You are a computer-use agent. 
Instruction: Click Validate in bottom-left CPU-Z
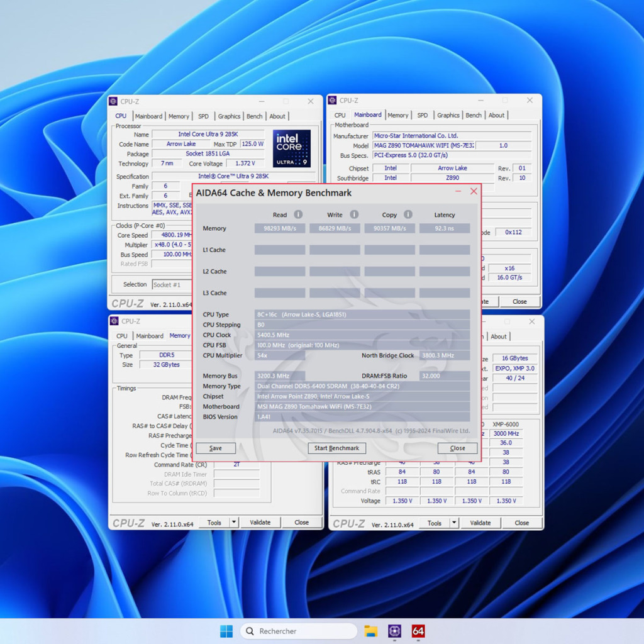[x=260, y=523]
